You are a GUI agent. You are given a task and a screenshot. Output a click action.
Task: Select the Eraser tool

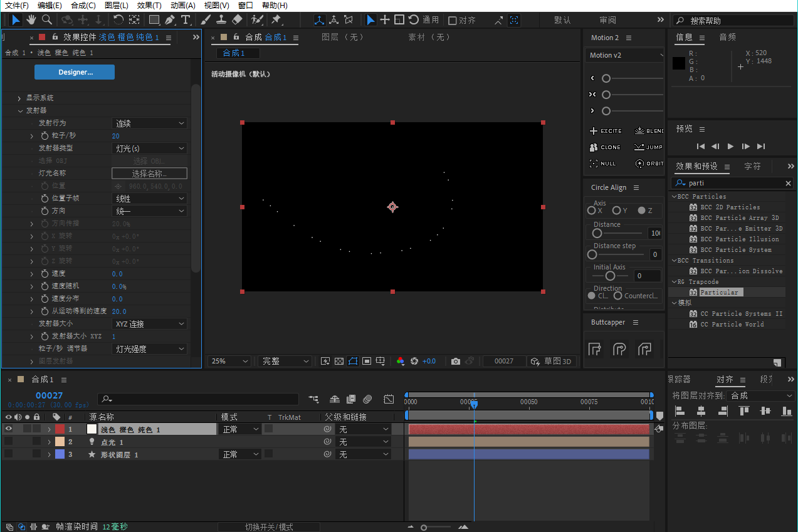pyautogui.click(x=237, y=20)
